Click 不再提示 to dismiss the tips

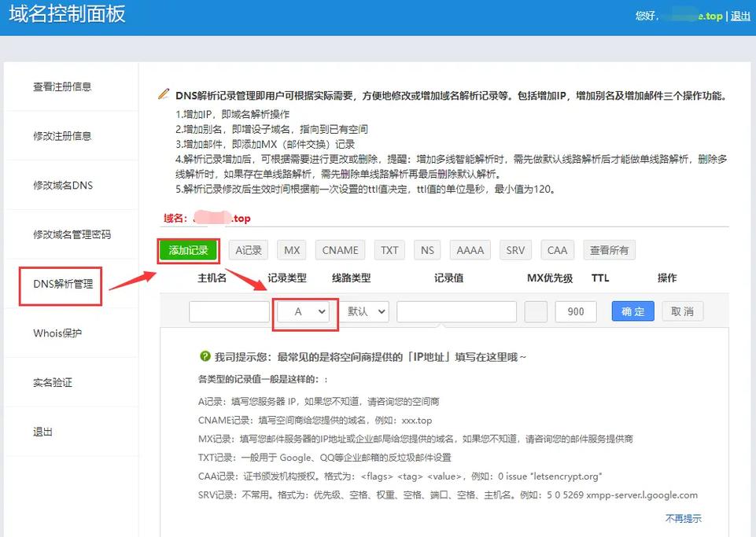coord(681,518)
